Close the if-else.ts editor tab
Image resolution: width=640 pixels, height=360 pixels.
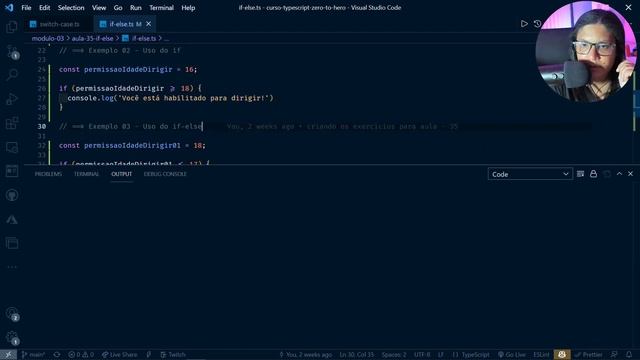[149, 24]
